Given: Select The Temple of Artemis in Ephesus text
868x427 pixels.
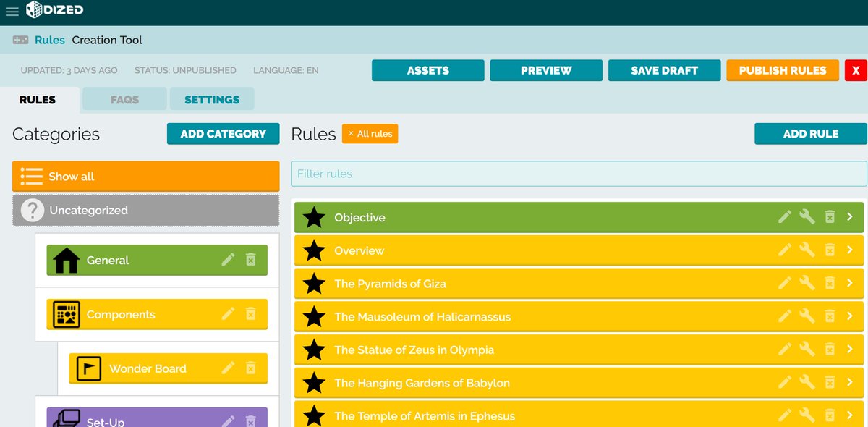Looking at the screenshot, I should 425,415.
